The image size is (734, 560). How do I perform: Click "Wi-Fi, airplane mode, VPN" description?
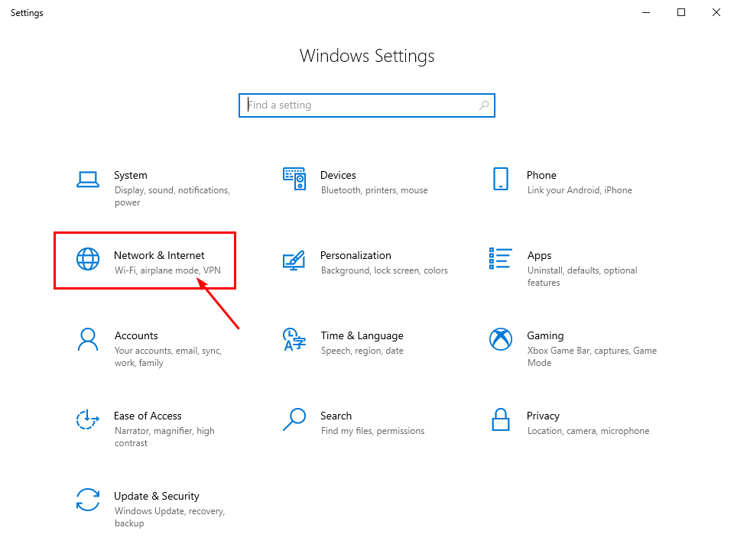click(167, 270)
